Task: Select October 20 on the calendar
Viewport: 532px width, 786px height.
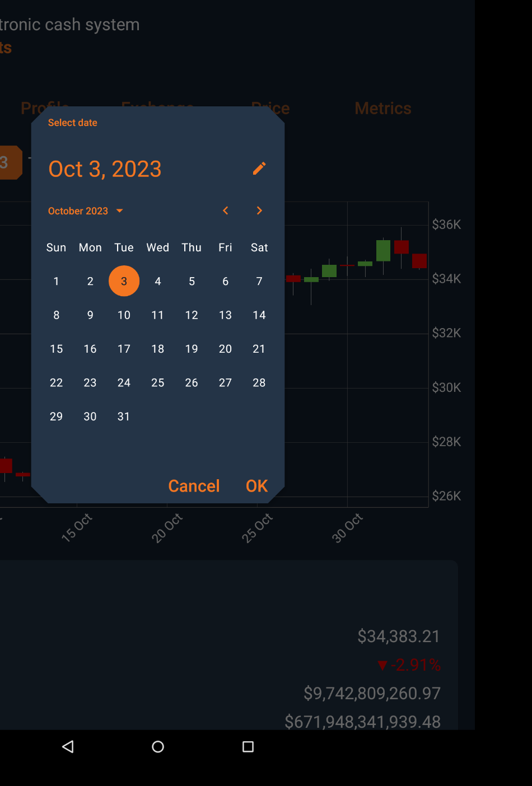Action: (225, 349)
